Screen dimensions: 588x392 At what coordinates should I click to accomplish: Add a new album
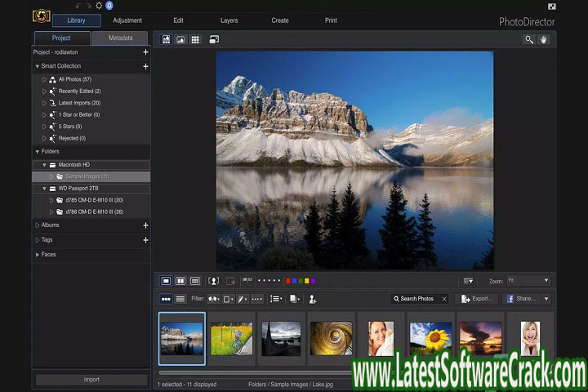146,225
